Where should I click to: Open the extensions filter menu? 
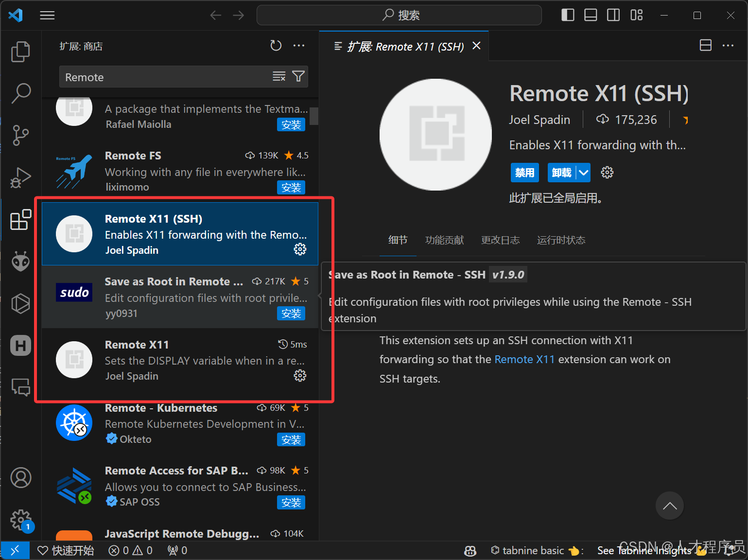298,76
